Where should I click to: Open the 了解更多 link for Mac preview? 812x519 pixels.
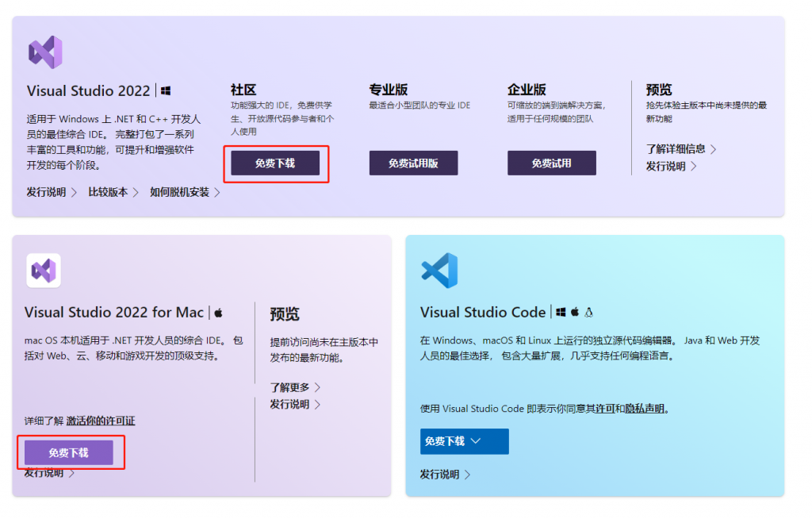point(295,387)
